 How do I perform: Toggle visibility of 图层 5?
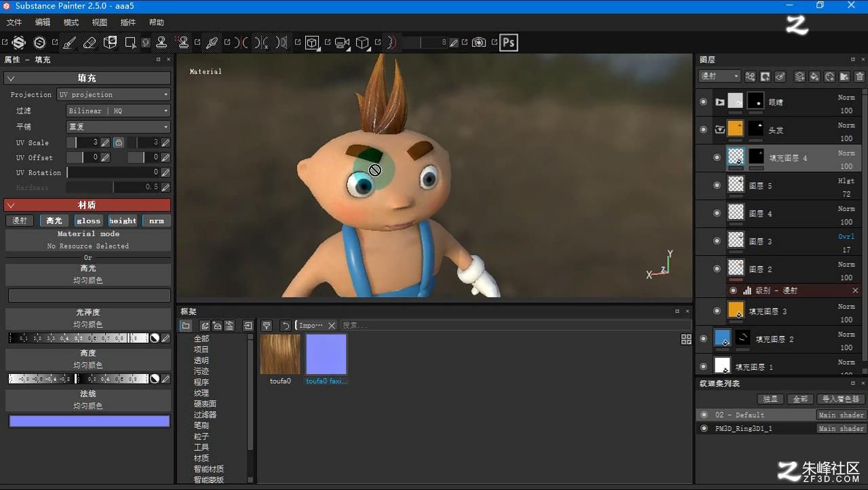click(717, 185)
